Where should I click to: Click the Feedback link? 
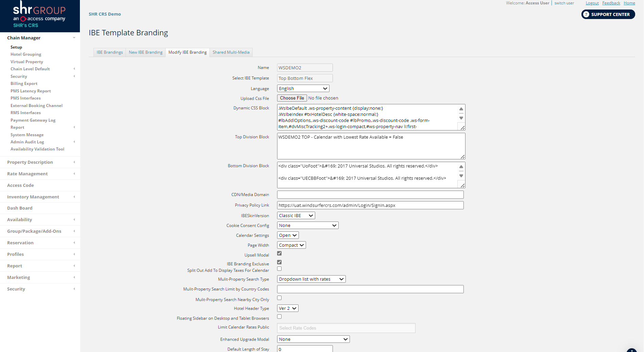611,3
